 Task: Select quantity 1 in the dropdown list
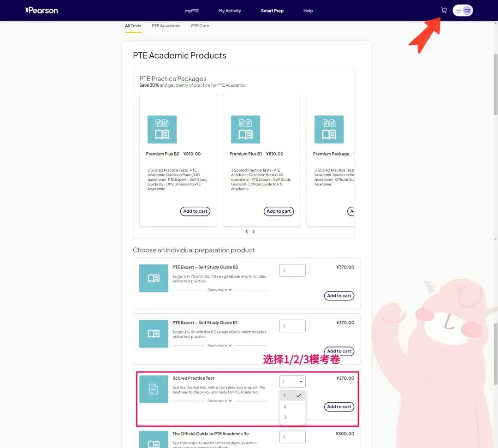click(292, 395)
